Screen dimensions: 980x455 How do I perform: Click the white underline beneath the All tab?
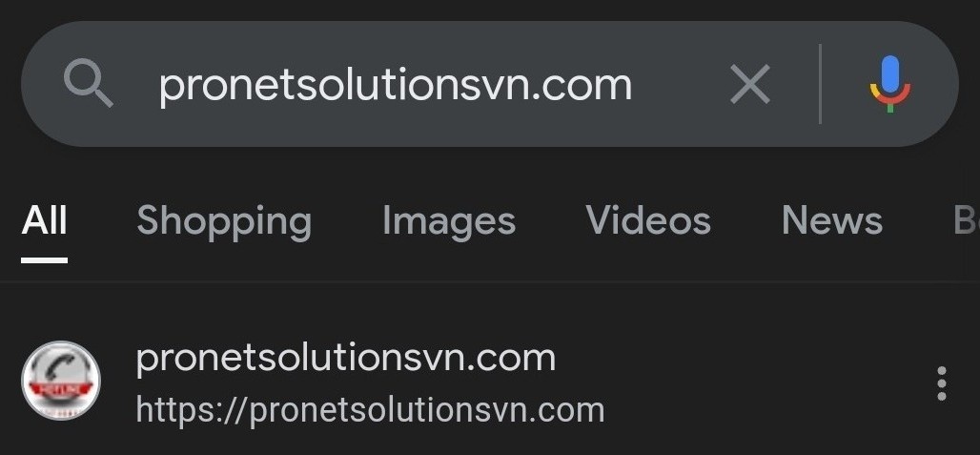pyautogui.click(x=44, y=260)
